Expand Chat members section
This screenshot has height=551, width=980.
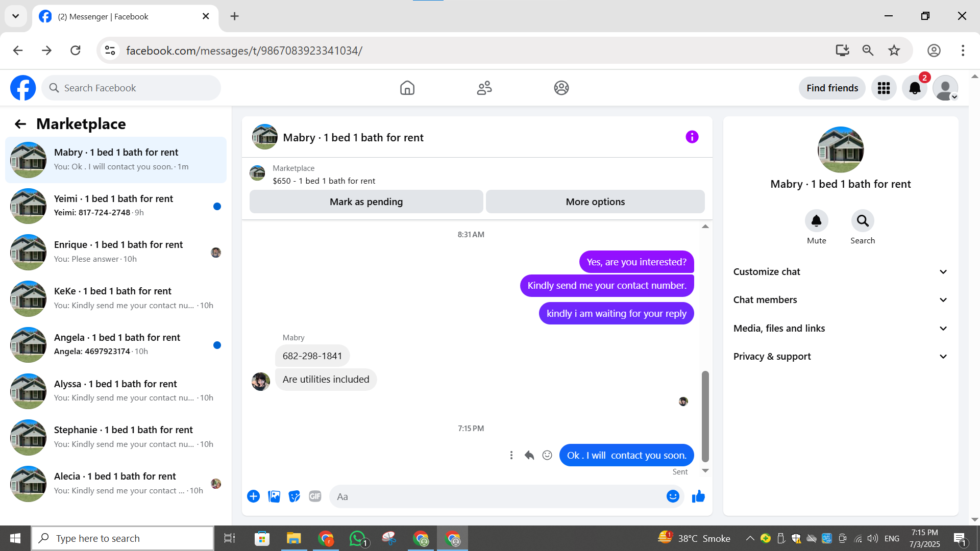click(x=840, y=300)
